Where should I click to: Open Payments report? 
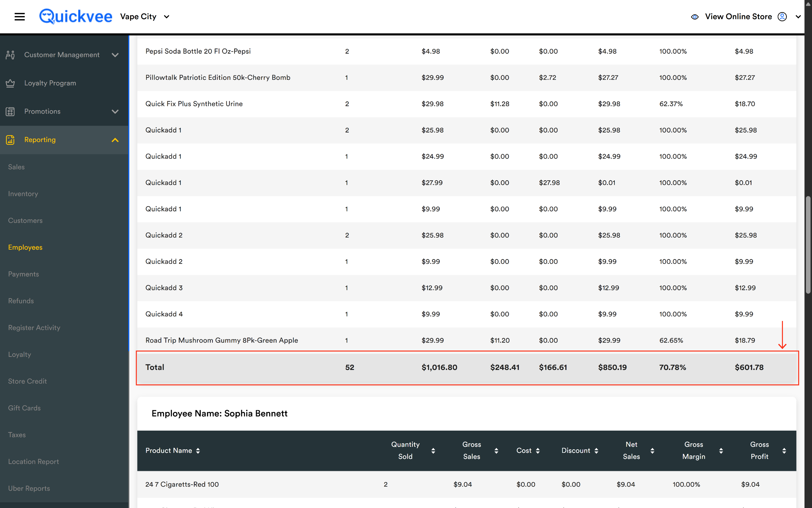tap(24, 274)
